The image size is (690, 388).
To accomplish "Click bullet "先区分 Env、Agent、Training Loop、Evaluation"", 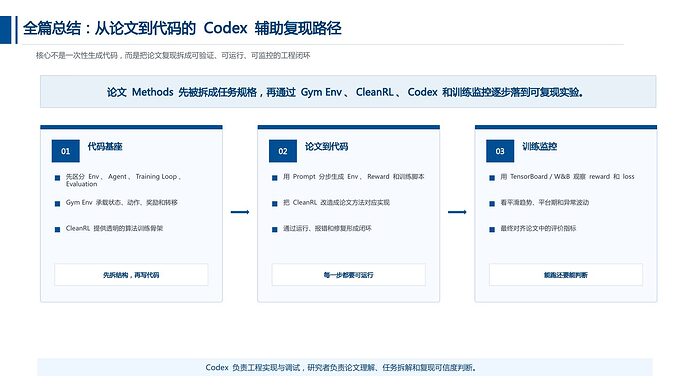I will click(123, 180).
